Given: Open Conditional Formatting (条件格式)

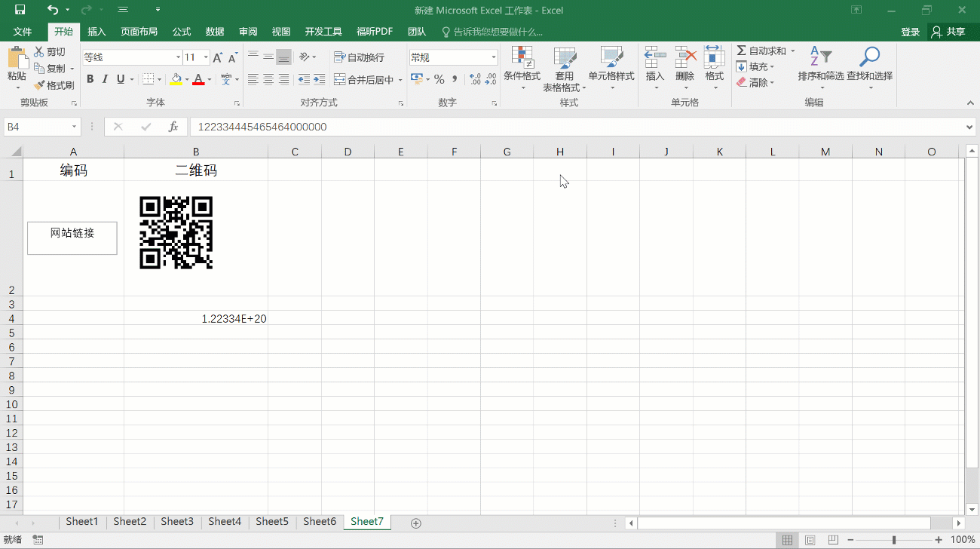Looking at the screenshot, I should click(x=522, y=69).
